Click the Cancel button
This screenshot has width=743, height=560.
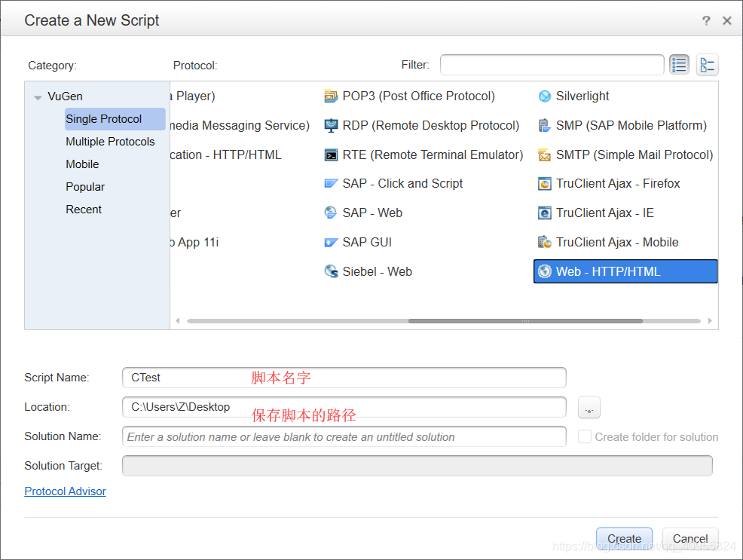[x=690, y=539]
